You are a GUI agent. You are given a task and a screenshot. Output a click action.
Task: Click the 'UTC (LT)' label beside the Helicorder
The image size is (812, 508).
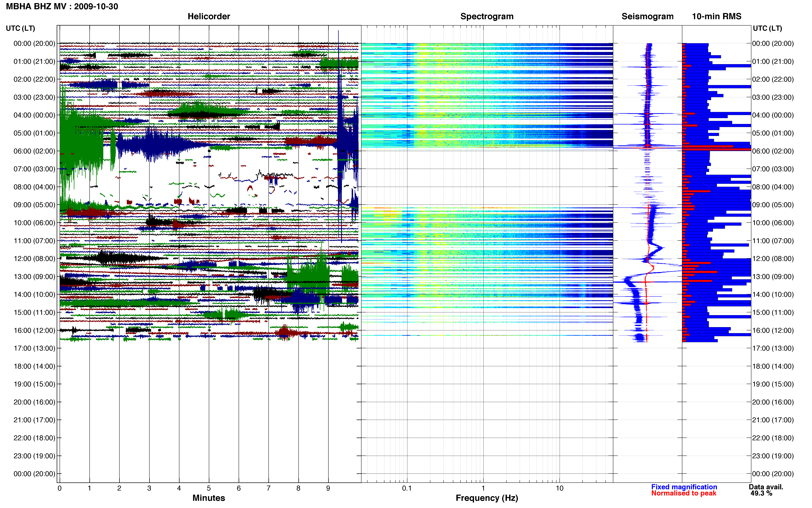21,28
